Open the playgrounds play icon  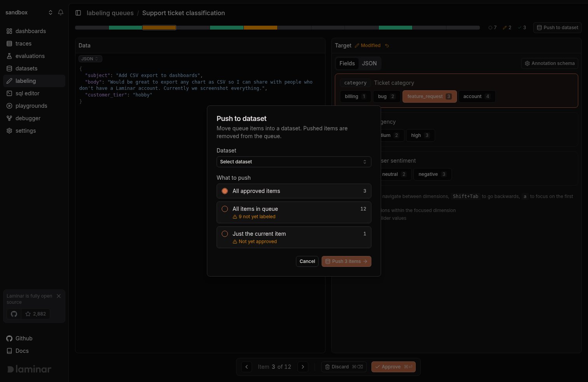pyautogui.click(x=9, y=106)
